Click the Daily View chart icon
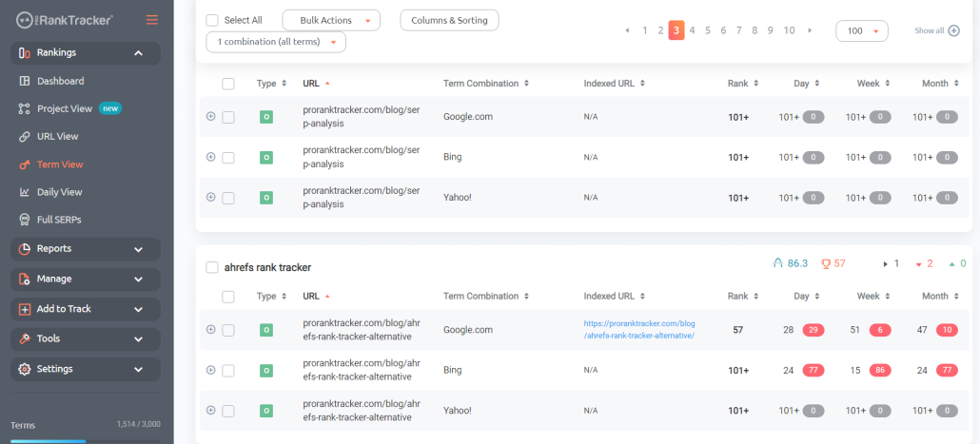The width and height of the screenshot is (980, 444). (25, 192)
